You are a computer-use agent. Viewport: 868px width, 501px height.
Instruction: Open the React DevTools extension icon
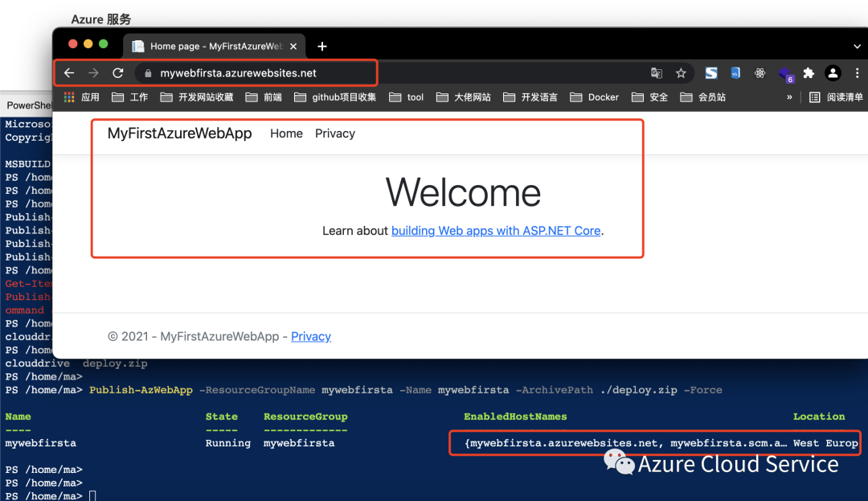click(760, 73)
